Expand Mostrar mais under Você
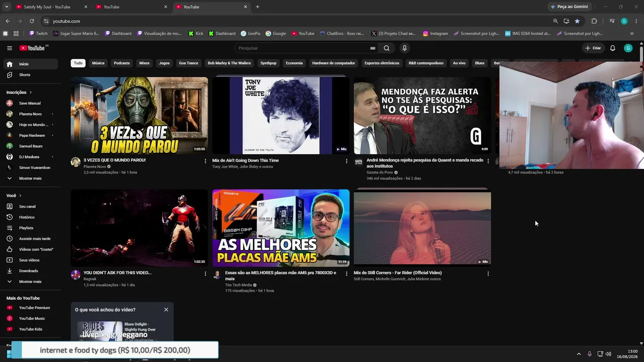The image size is (644, 362). point(32,282)
